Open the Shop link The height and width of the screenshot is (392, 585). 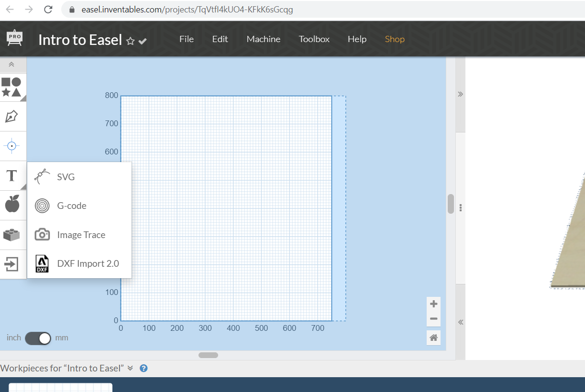395,39
